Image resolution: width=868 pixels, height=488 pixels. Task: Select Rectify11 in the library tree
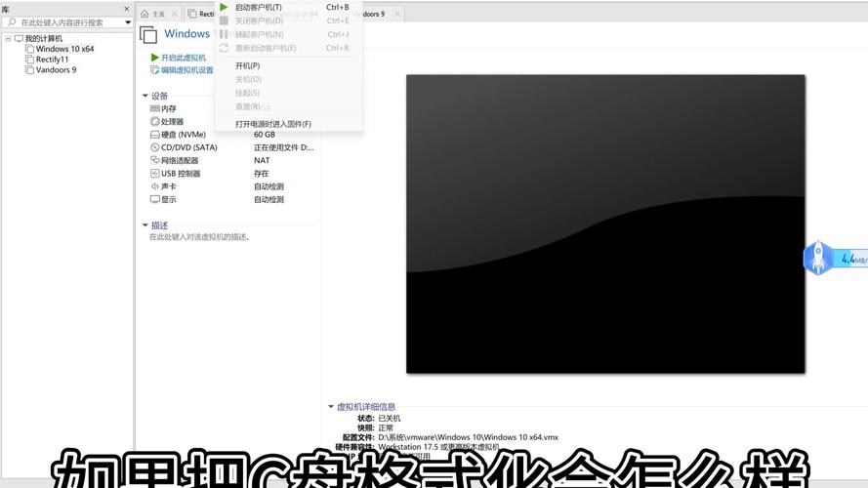52,59
